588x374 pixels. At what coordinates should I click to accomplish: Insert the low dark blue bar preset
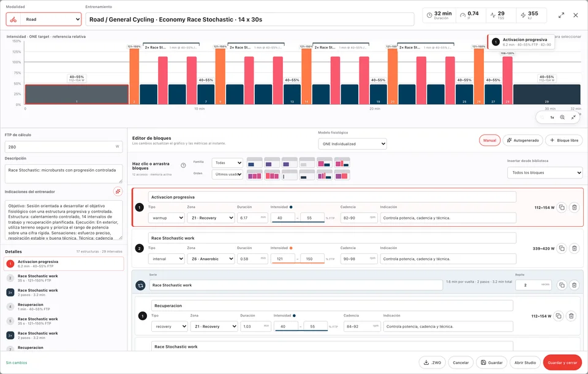307,175
